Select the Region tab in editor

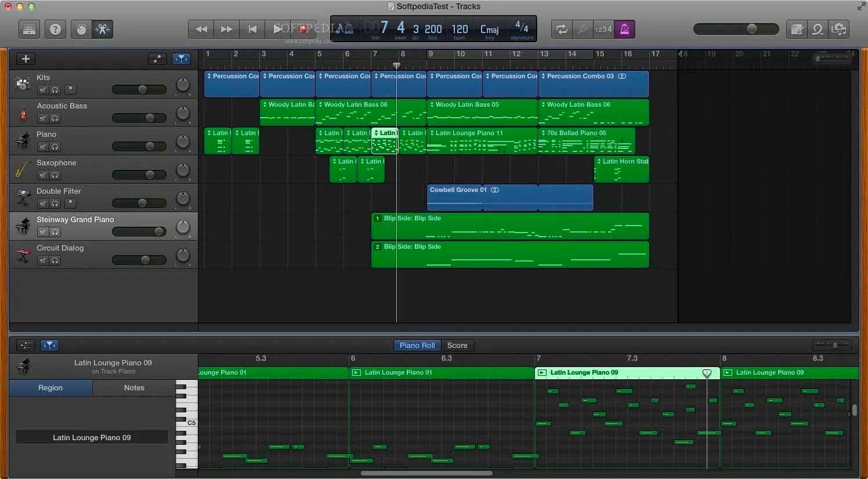(50, 388)
